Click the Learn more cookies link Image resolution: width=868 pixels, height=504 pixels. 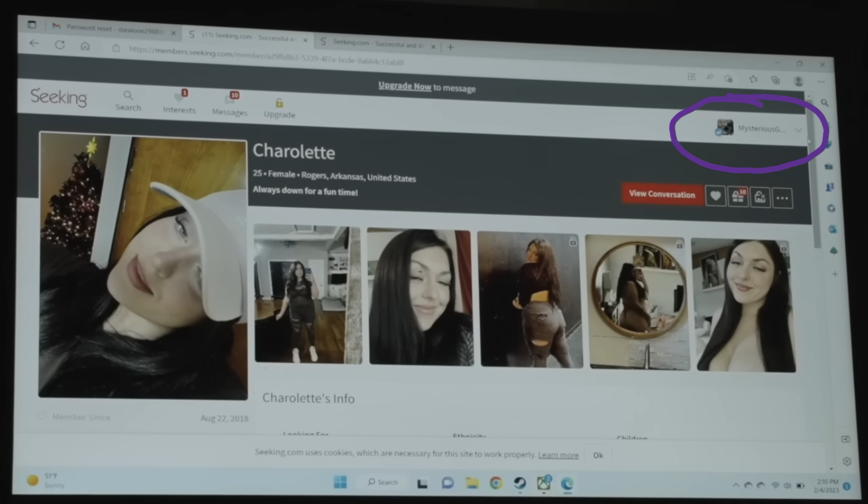[x=558, y=455]
